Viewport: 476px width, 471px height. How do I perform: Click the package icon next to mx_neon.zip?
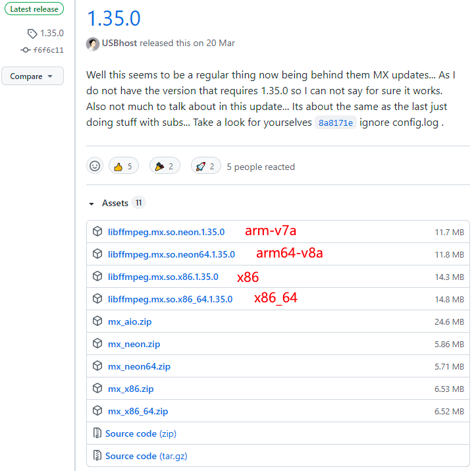97,344
